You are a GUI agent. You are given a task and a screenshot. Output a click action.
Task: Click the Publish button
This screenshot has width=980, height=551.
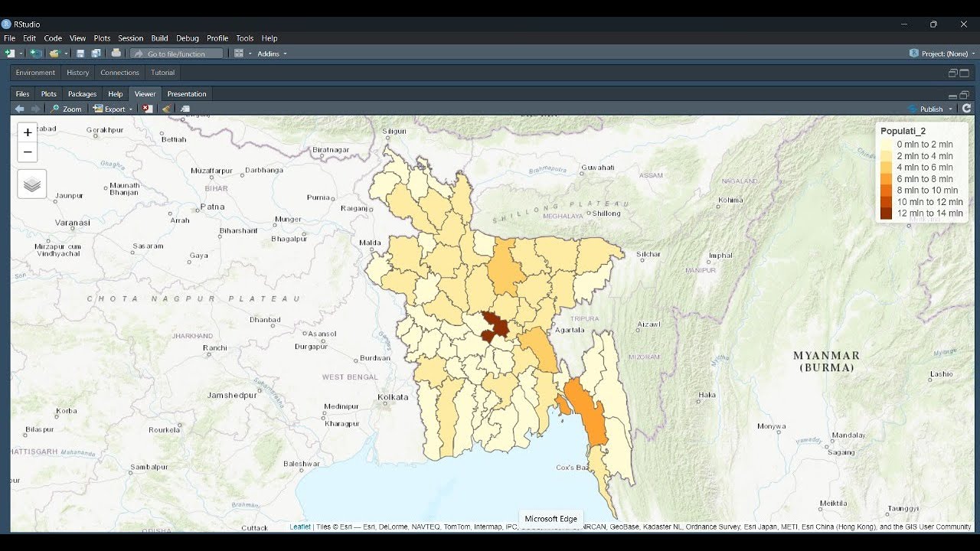tap(926, 109)
